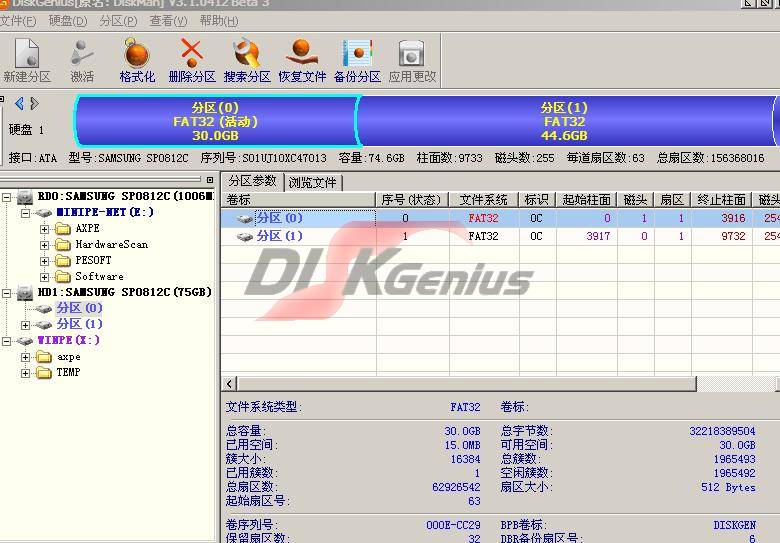Image resolution: width=780 pixels, height=543 pixels.
Task: Open the 文件(F) menu
Action: click(x=18, y=21)
